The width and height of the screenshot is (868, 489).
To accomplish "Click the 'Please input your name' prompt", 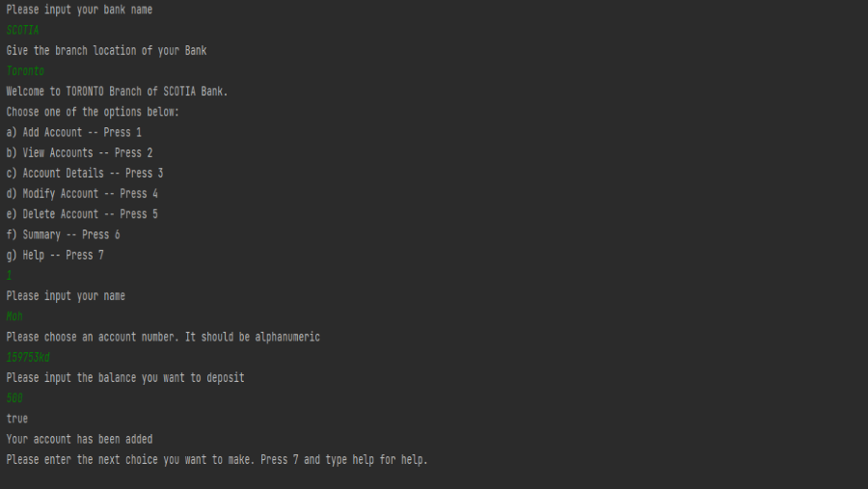I will pyautogui.click(x=66, y=296).
